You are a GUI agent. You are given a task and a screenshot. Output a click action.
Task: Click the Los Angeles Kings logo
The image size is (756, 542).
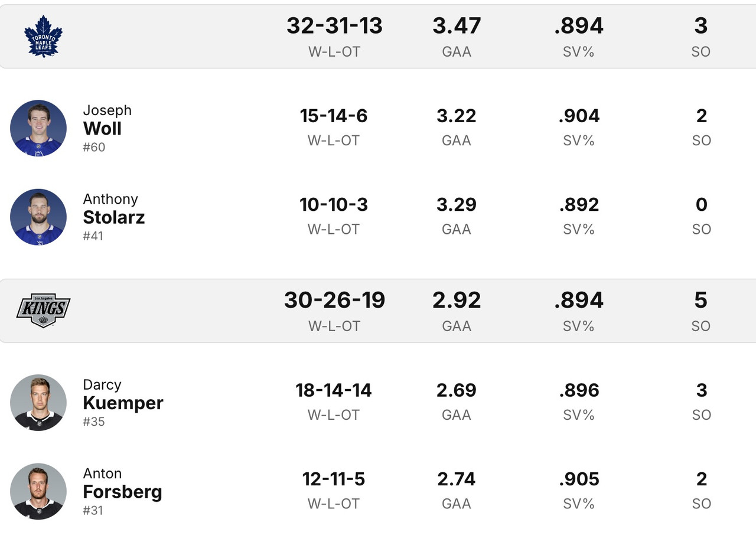[x=43, y=311]
